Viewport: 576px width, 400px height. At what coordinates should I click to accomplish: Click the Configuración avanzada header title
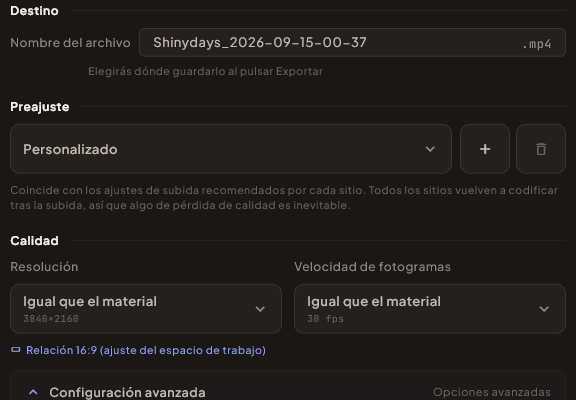click(127, 392)
